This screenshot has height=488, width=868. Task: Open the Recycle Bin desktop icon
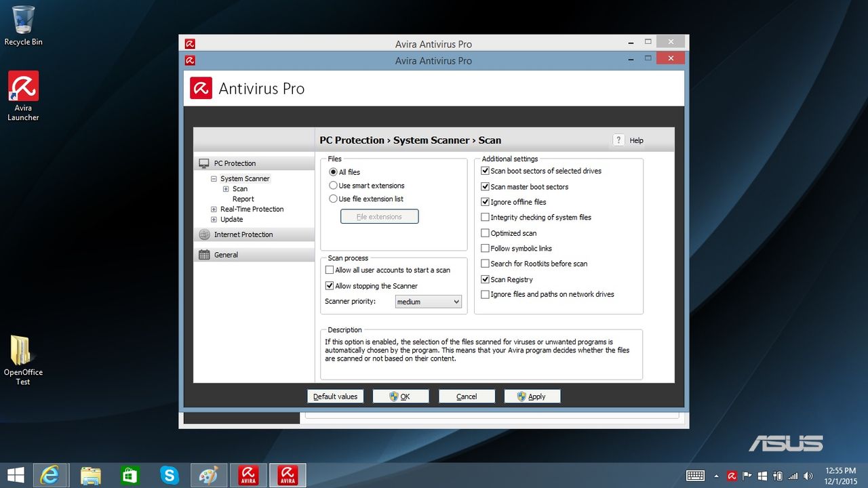(x=23, y=26)
